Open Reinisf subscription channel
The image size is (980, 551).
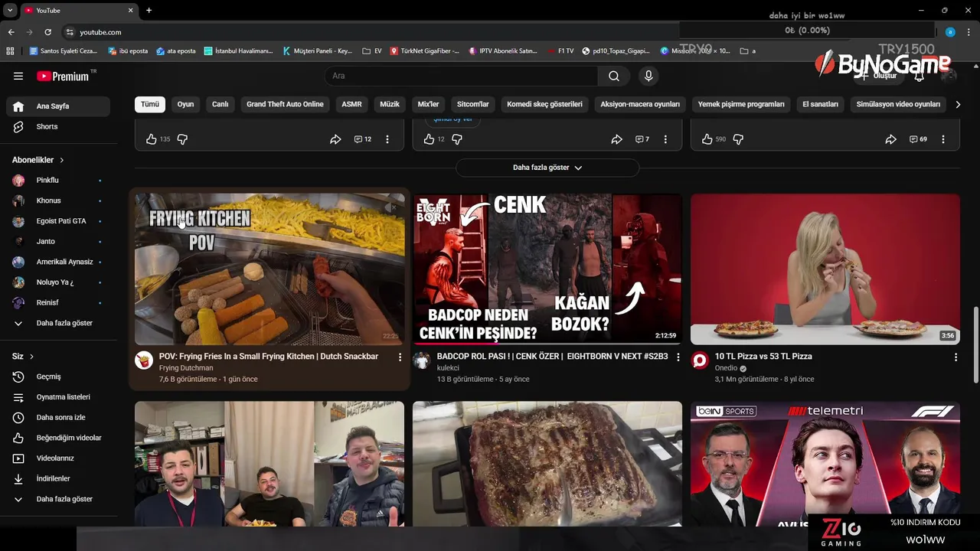coord(58,302)
